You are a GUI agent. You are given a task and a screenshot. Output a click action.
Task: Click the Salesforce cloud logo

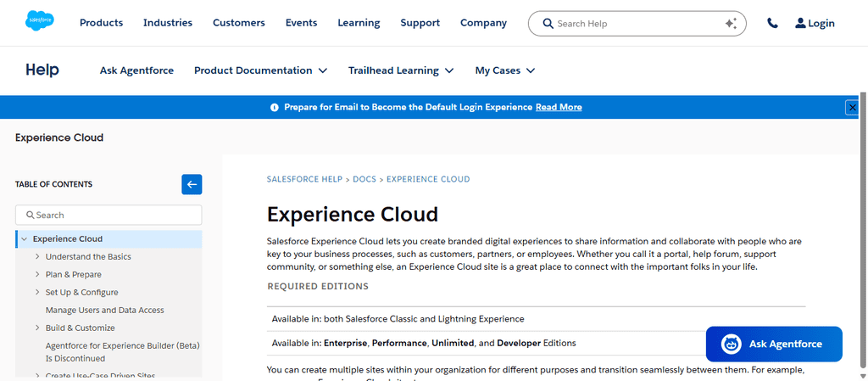(x=39, y=21)
